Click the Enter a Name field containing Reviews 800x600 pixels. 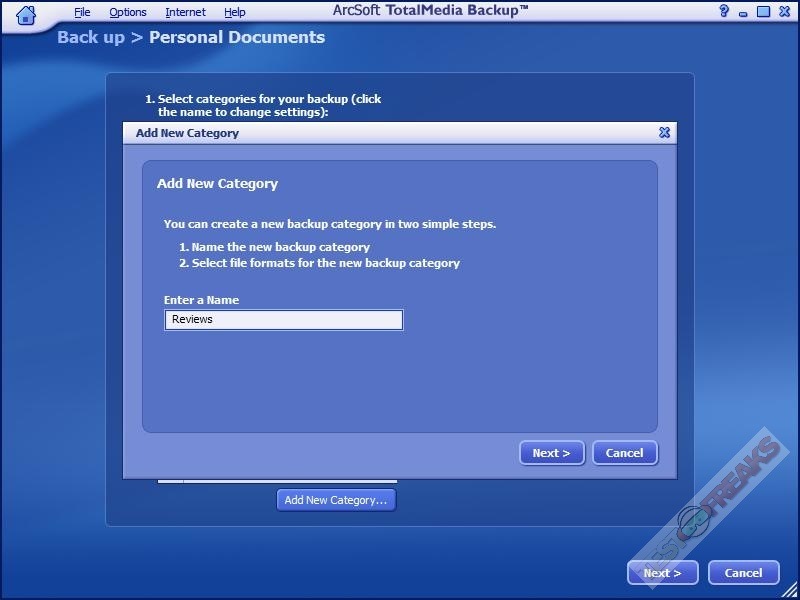(x=284, y=320)
